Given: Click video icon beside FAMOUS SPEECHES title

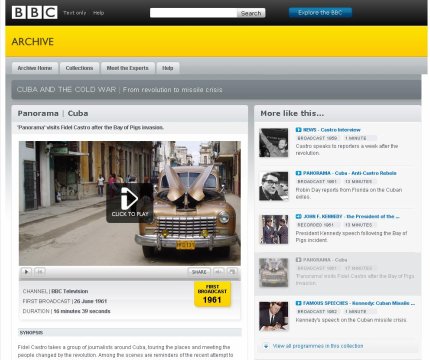Looking at the screenshot, I should pyautogui.click(x=299, y=303).
